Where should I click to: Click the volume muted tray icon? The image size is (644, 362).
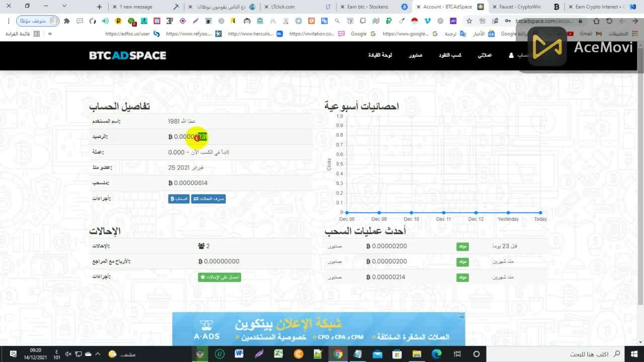[x=69, y=354]
